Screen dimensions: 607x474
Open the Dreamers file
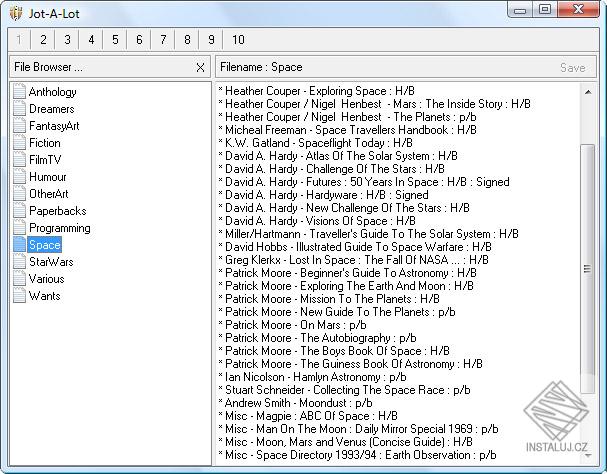51,109
